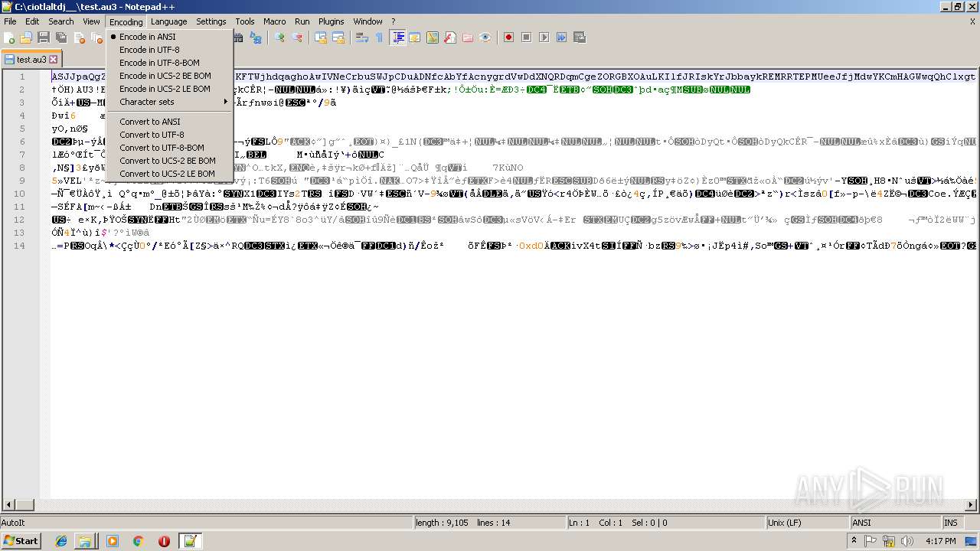This screenshot has width=980, height=551.
Task: Click the Zoom In toolbar icon
Action: (279, 37)
